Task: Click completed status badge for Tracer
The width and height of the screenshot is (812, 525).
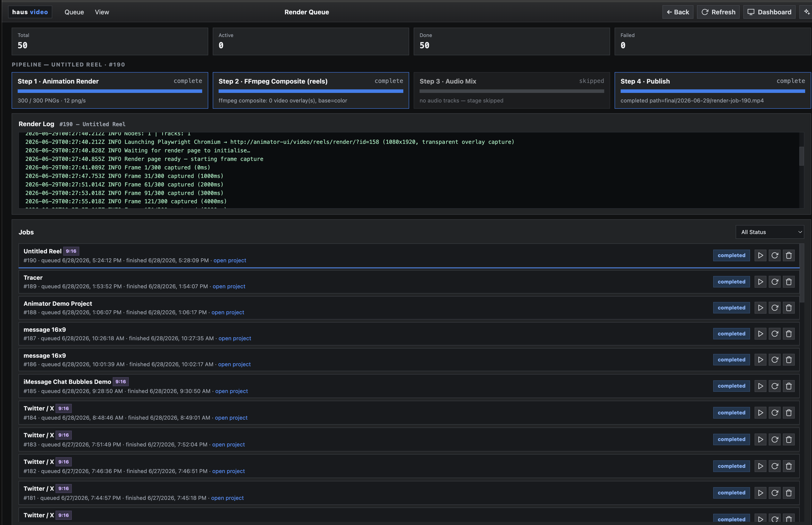Action: point(731,282)
